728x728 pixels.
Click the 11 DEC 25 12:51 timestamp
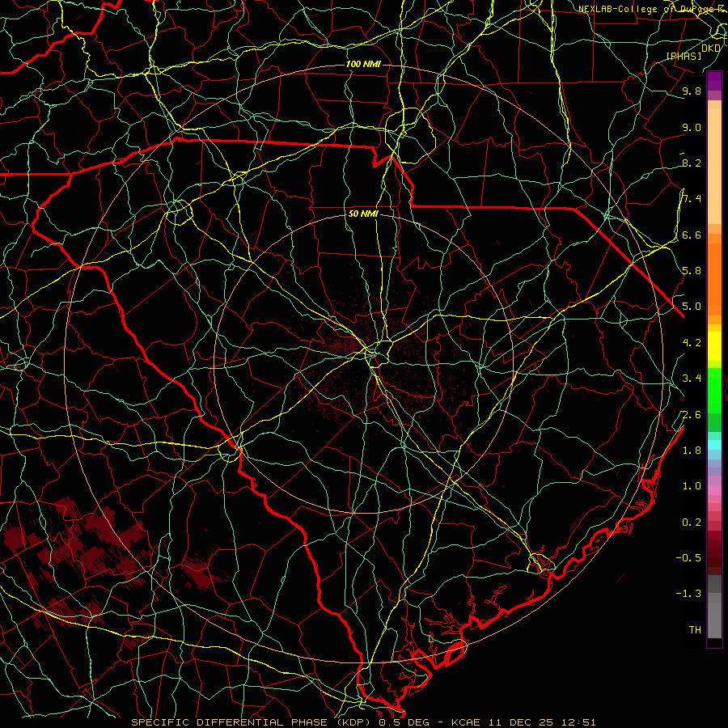[542, 722]
